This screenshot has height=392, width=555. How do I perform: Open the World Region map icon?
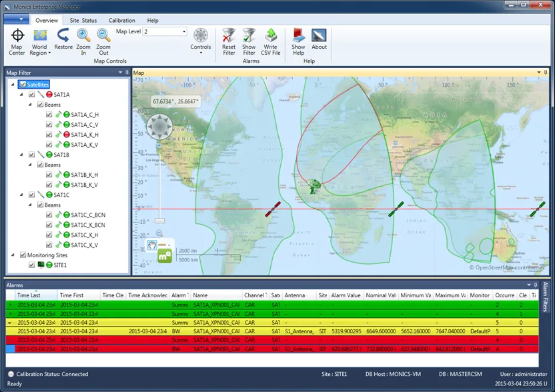[x=40, y=35]
